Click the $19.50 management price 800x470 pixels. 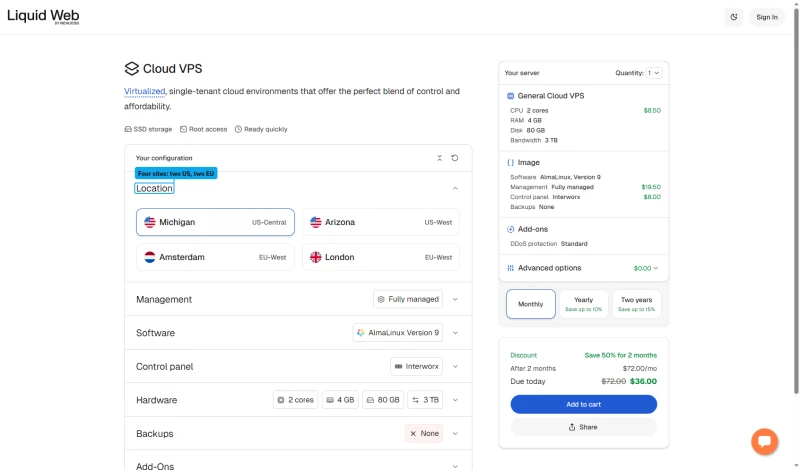pos(651,187)
